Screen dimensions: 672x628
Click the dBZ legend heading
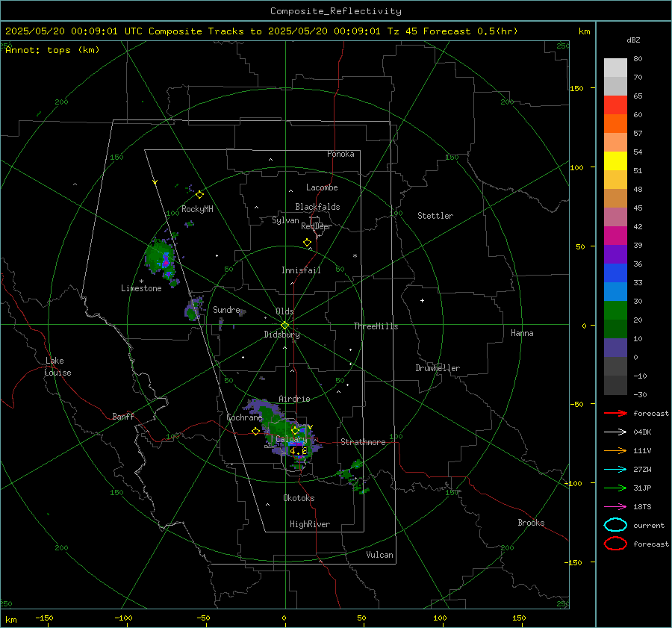tap(633, 40)
